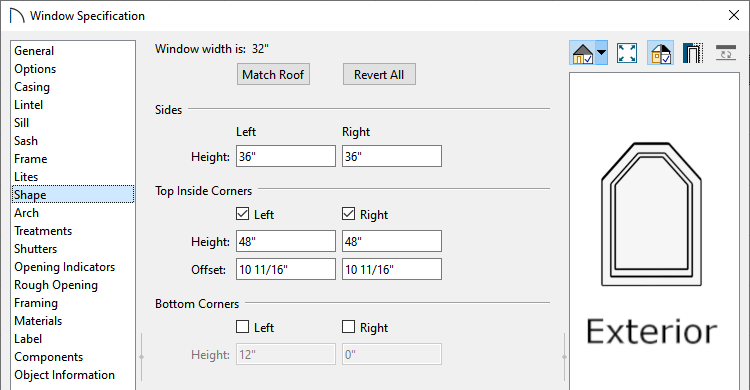Click the door frame preview icon
Screen dimensions: 750x390
[x=692, y=53]
